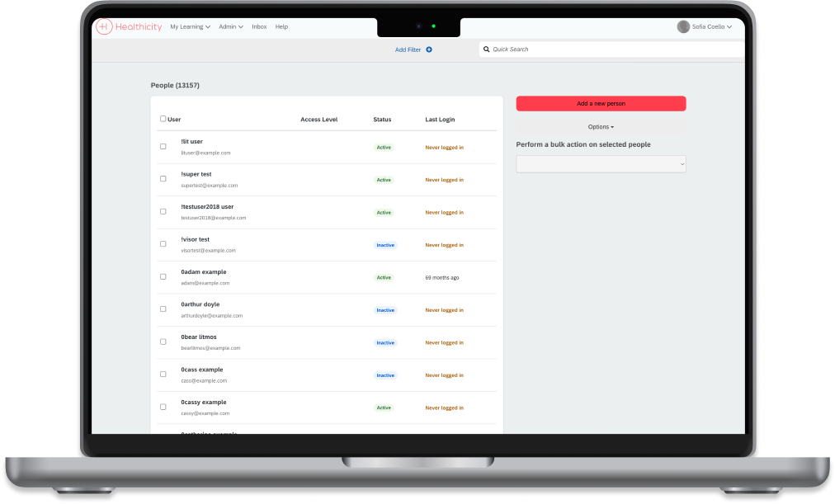The image size is (835, 504).
Task: Open the Inbox menu item
Action: tap(259, 26)
